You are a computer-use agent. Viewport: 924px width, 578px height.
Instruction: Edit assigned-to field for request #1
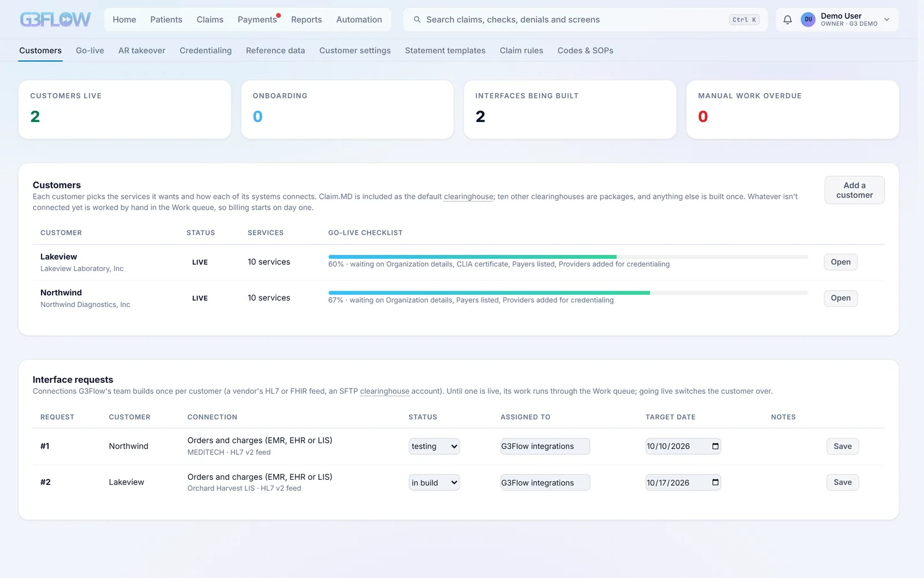545,446
